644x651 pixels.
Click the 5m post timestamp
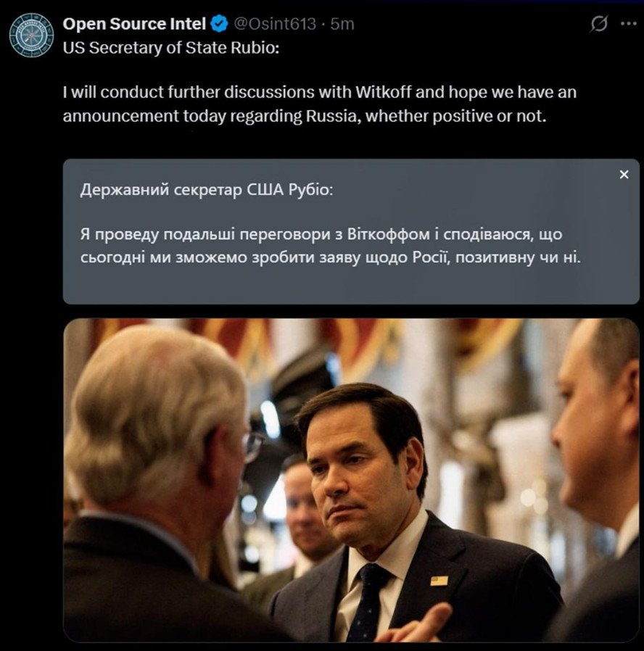(342, 24)
